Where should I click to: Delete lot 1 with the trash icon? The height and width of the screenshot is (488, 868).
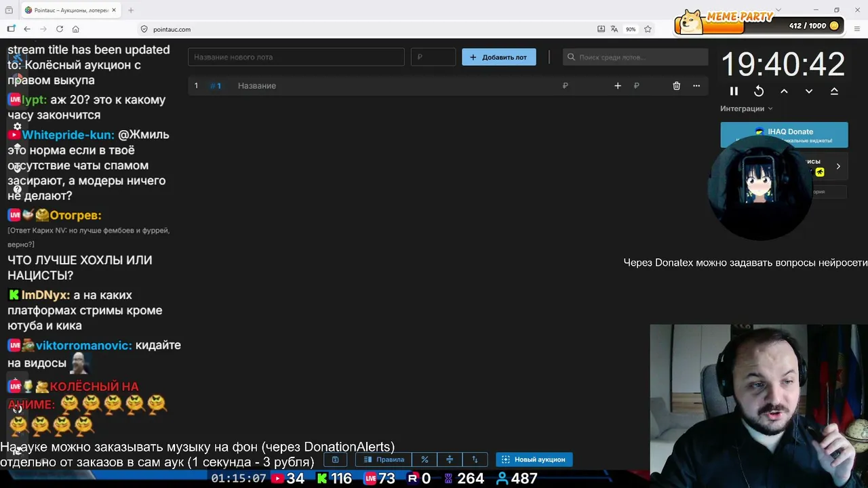(677, 85)
